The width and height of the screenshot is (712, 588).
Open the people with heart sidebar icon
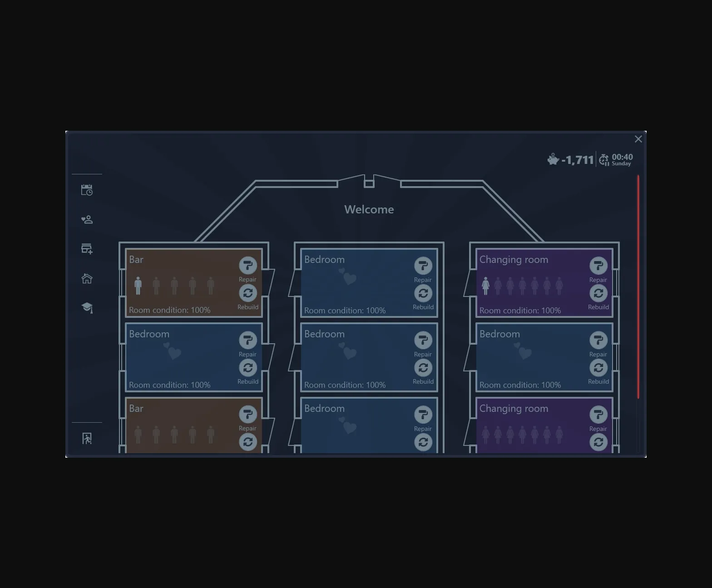(x=87, y=220)
